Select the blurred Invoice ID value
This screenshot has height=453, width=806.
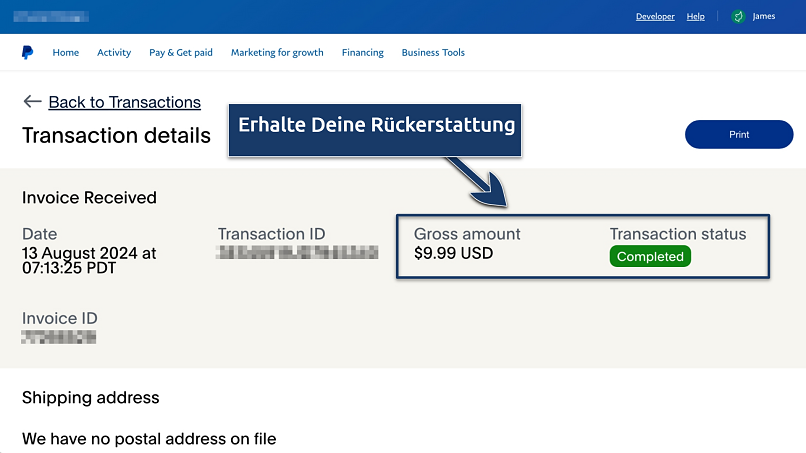click(59, 337)
